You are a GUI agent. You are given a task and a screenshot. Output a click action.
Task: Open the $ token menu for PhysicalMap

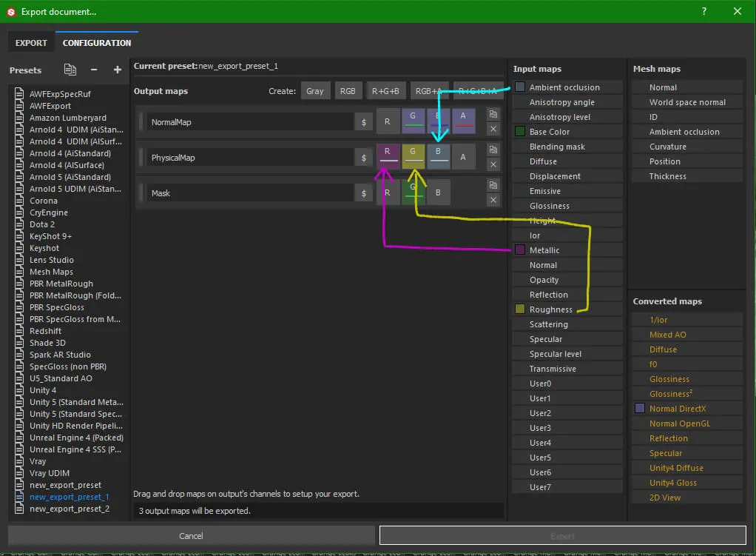[363, 158]
